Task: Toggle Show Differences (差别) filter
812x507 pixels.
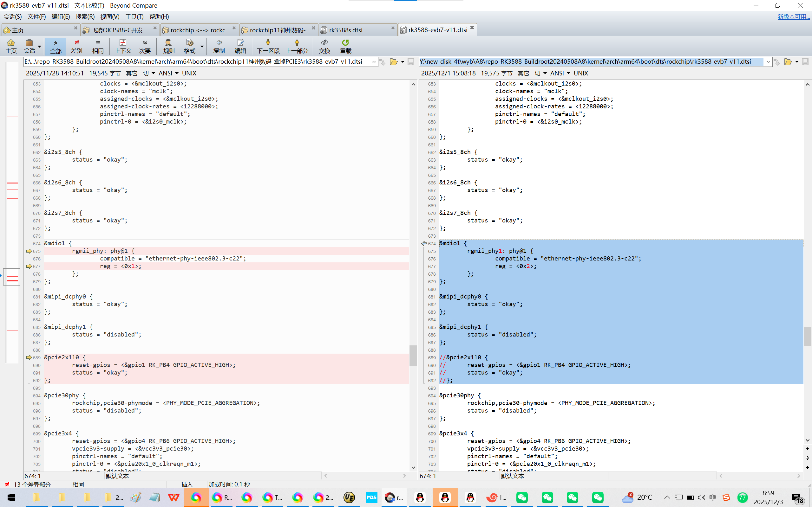Action: coord(76,46)
